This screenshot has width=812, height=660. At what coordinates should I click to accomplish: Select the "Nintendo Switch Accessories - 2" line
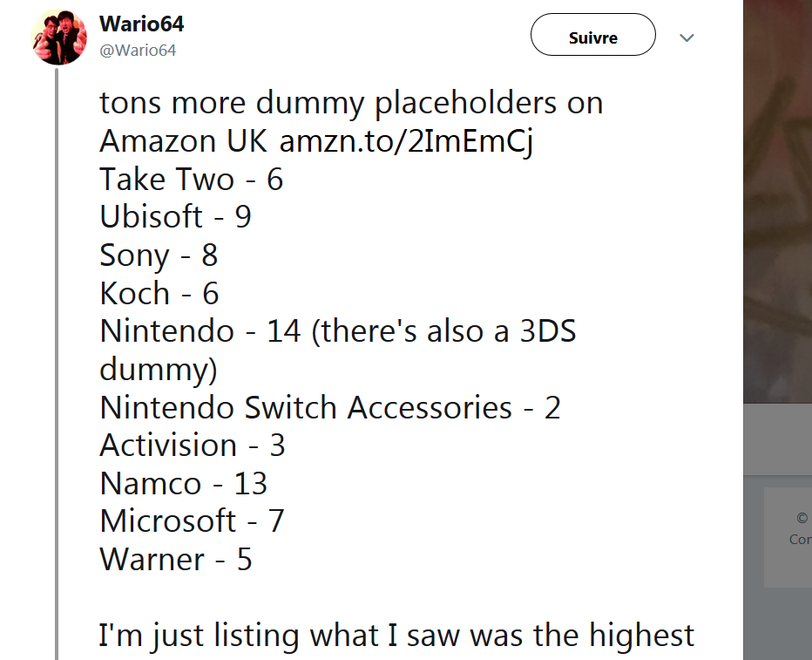pos(330,407)
